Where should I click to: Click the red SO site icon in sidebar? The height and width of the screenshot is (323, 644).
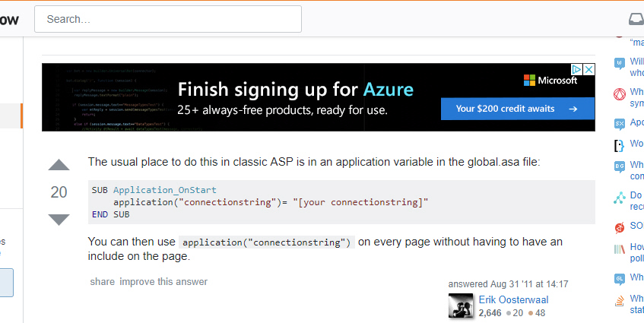(x=619, y=226)
